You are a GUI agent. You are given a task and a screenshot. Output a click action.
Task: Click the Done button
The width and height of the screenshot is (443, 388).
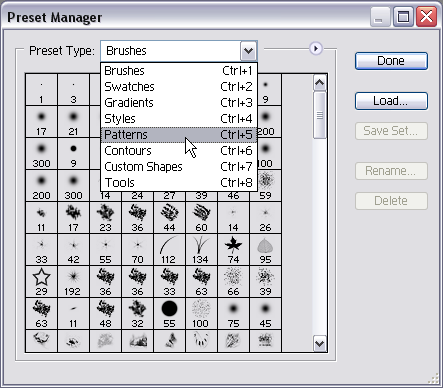391,61
